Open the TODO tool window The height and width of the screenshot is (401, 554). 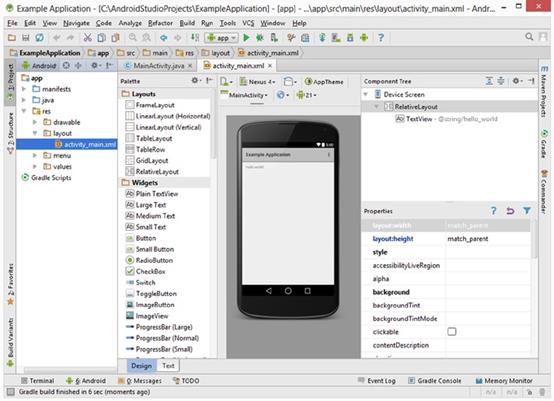pos(186,381)
